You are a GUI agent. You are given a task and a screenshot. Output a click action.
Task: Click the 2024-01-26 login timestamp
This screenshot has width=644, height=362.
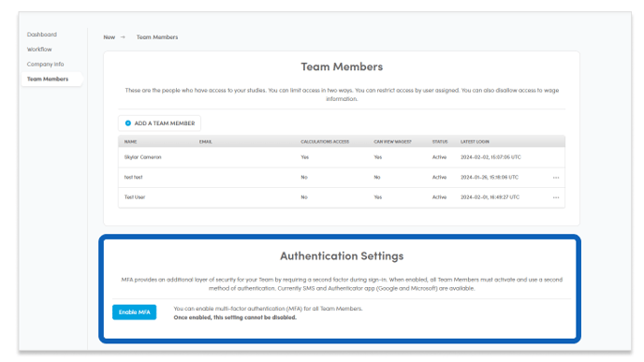coord(490,178)
